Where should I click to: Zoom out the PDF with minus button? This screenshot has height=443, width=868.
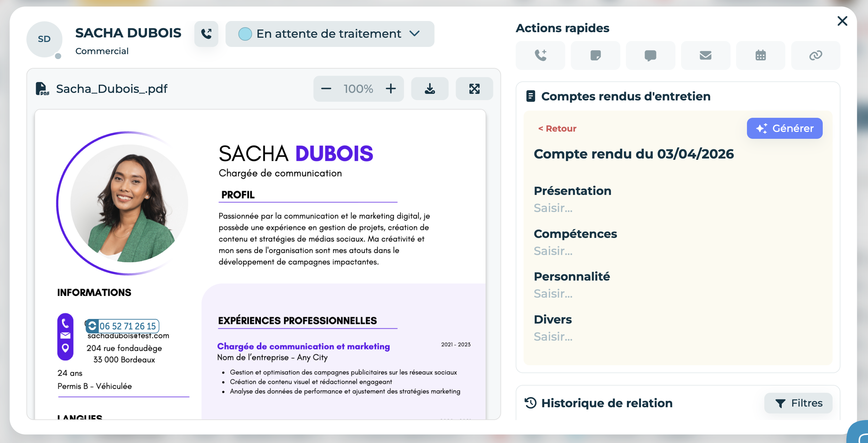pos(326,89)
